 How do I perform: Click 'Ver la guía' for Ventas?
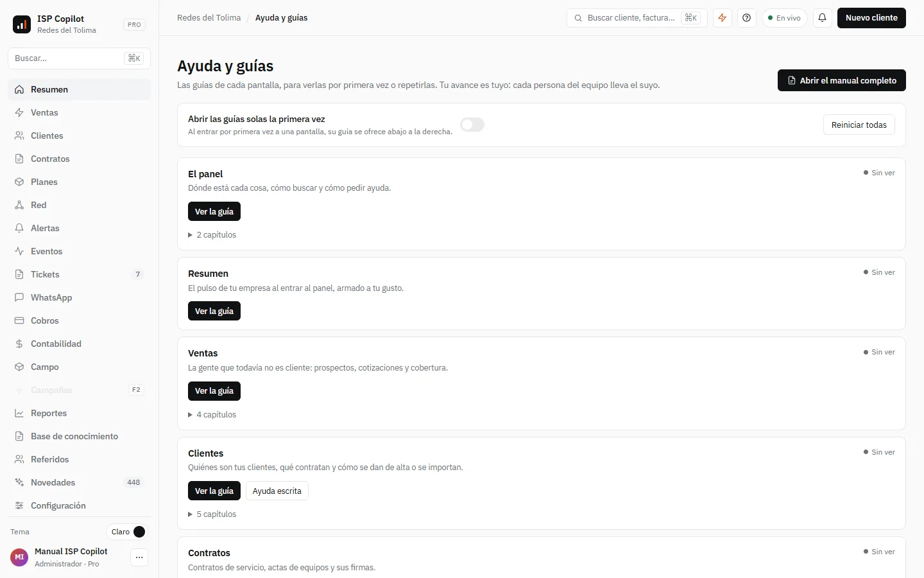pyautogui.click(x=214, y=390)
